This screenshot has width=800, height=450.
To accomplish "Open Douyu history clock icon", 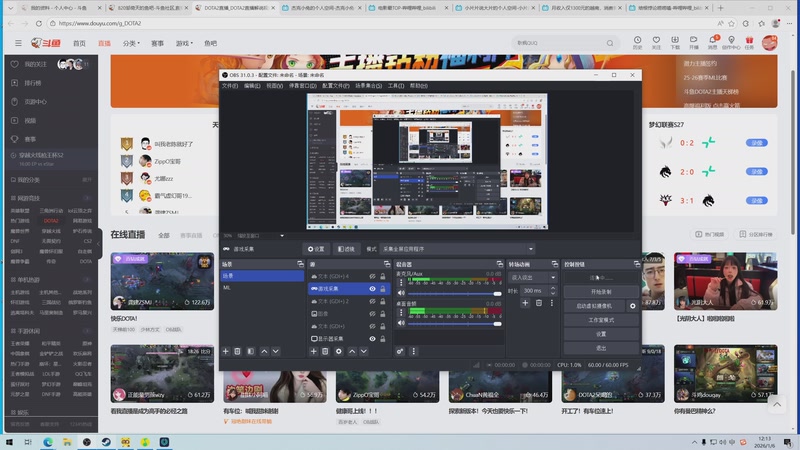I will pos(637,42).
